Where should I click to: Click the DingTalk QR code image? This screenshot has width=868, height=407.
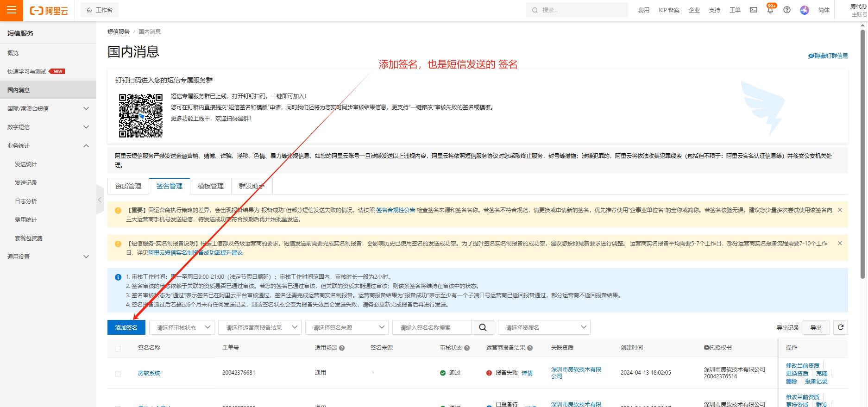coord(141,116)
